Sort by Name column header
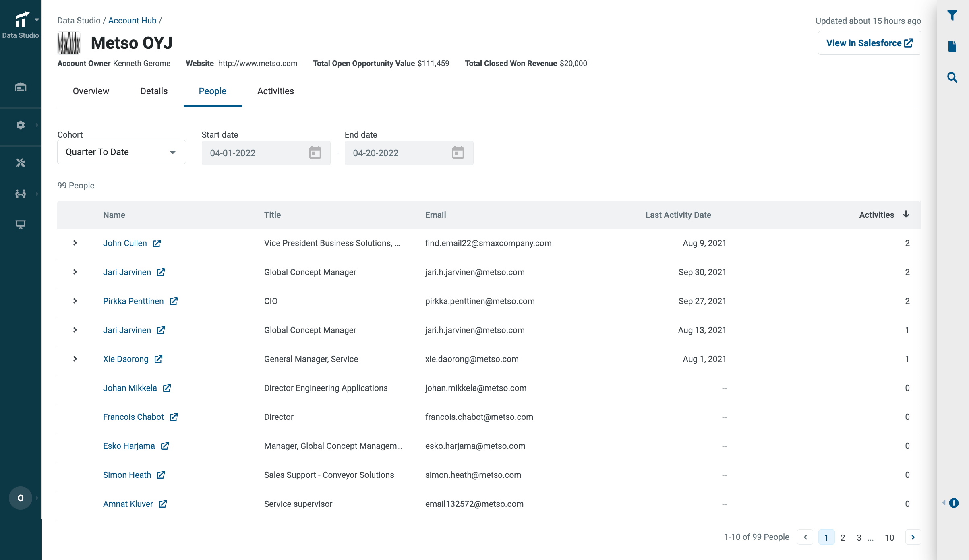969x560 pixels. (114, 215)
